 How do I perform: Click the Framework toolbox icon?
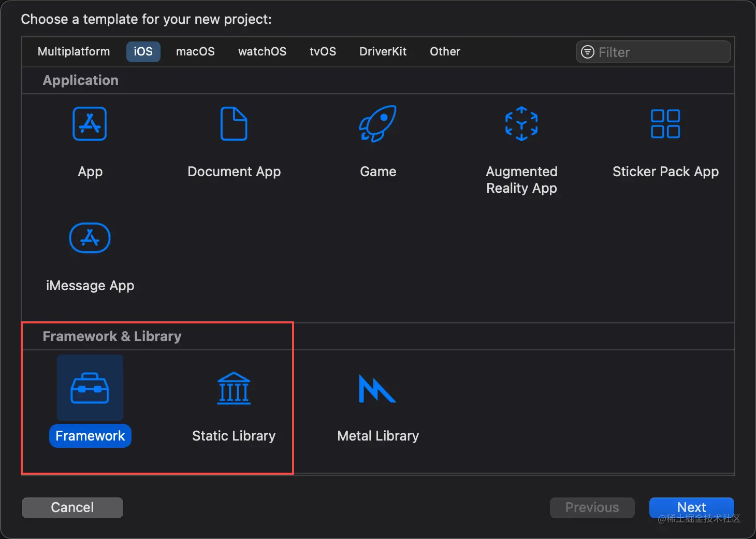pyautogui.click(x=90, y=388)
